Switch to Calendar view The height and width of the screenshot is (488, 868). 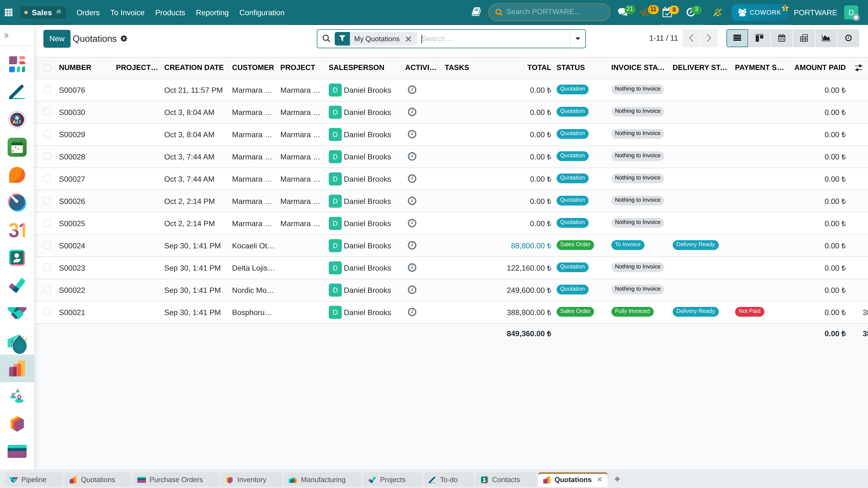tap(781, 38)
